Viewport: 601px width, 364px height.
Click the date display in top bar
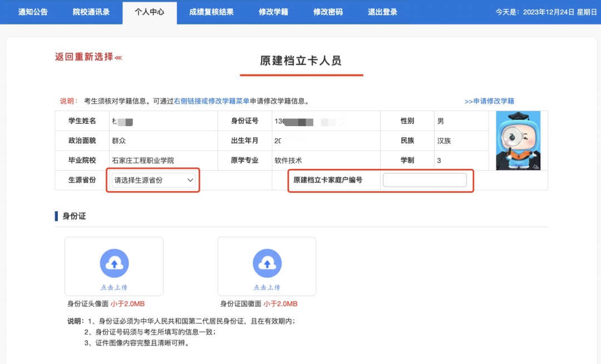click(x=546, y=12)
